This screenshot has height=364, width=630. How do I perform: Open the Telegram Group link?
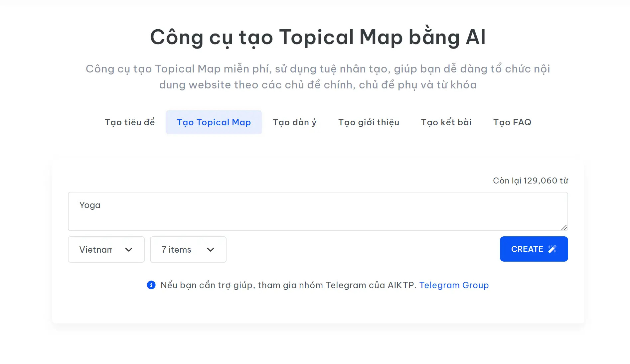coord(454,285)
